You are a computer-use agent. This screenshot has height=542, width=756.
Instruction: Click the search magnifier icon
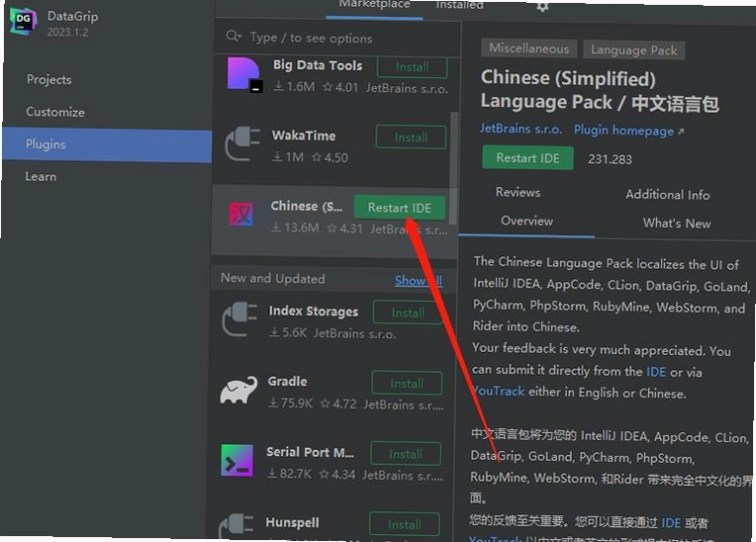234,37
